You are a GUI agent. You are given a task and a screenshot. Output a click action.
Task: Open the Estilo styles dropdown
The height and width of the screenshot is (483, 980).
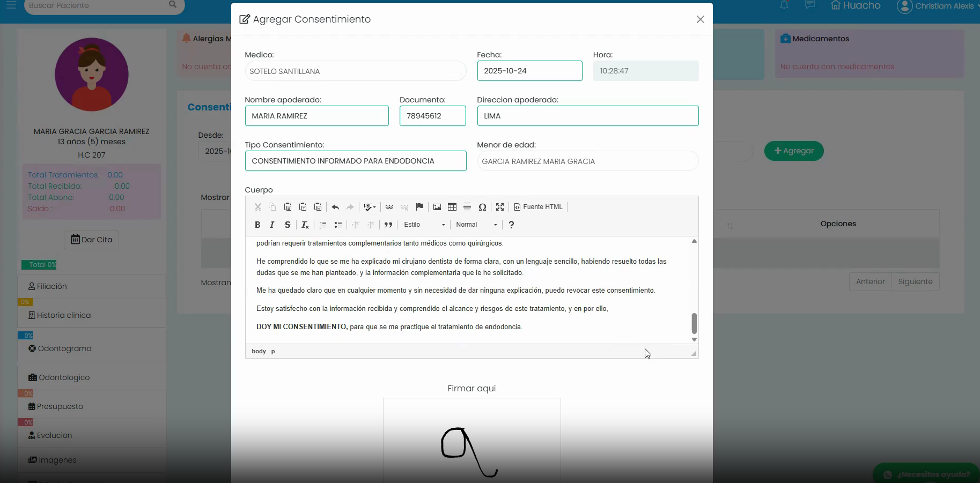click(x=424, y=225)
